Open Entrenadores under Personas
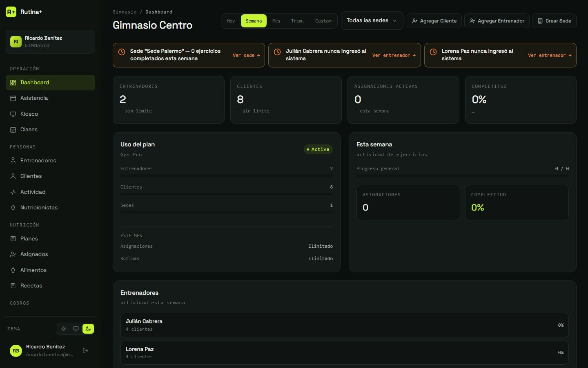Screen dimensions: 588x368 tap(50, 161)
